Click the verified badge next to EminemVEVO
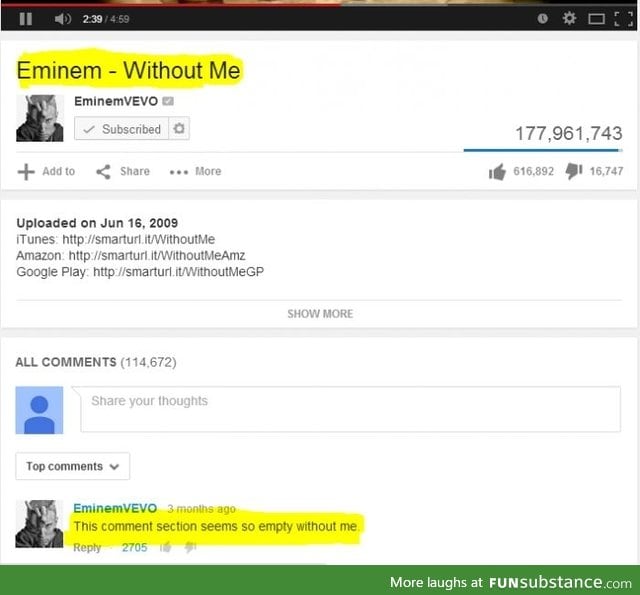 point(168,101)
